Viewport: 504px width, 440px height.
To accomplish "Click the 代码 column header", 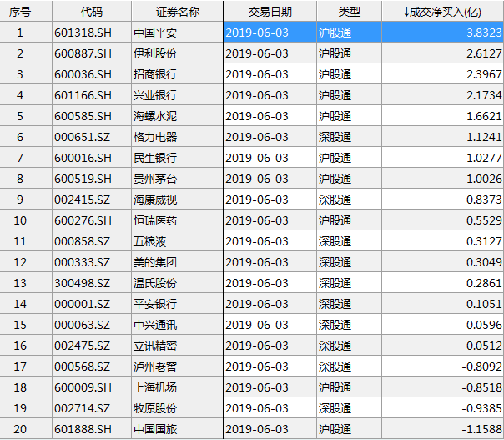I will click(x=92, y=12).
